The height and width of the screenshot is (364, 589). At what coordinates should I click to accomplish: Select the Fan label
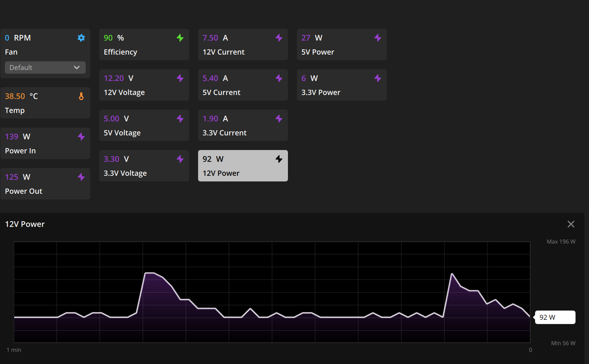[11, 52]
